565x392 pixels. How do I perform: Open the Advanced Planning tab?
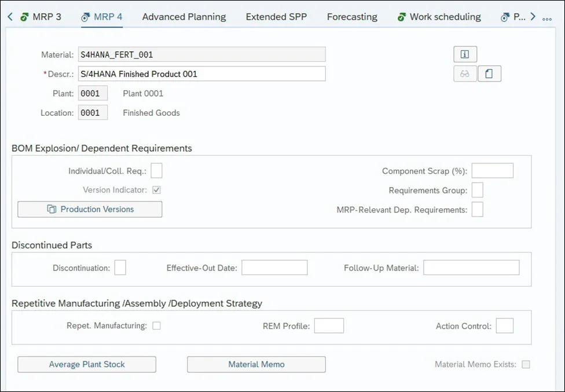[184, 17]
